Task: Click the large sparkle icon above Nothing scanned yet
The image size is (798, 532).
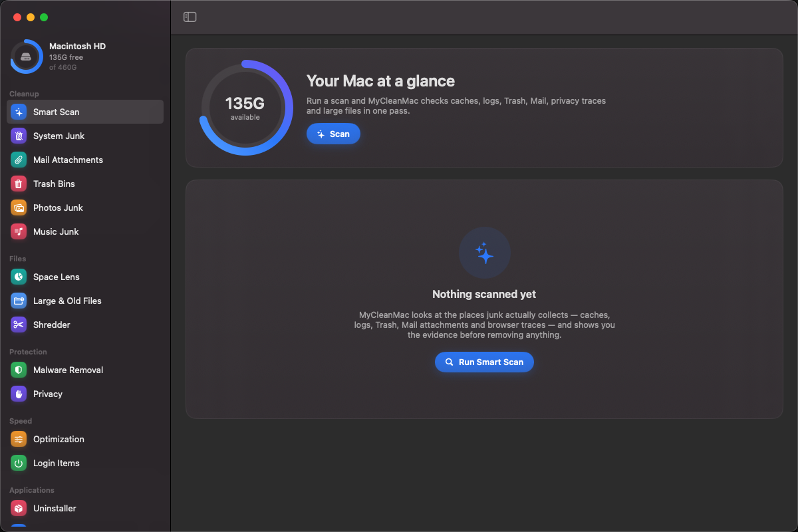Action: pos(485,253)
